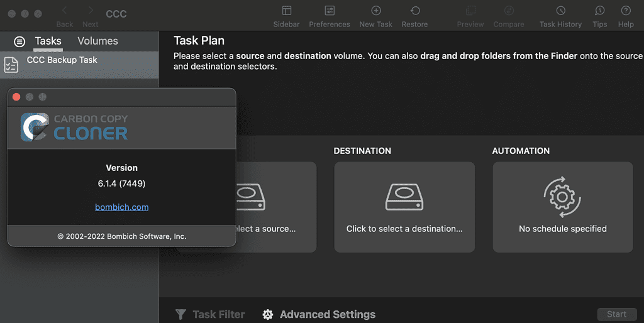Open Advanced Settings
The height and width of the screenshot is (323, 644).
pyautogui.click(x=319, y=314)
